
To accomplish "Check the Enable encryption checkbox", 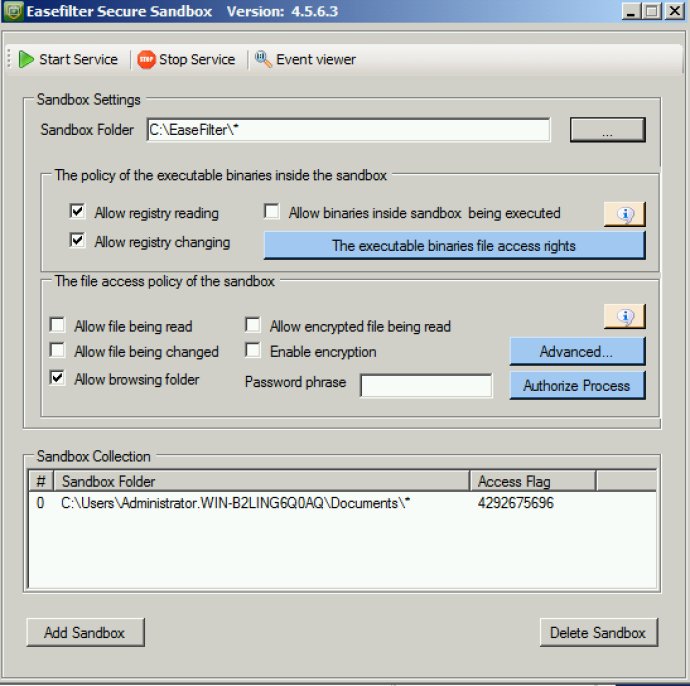I will point(253,350).
